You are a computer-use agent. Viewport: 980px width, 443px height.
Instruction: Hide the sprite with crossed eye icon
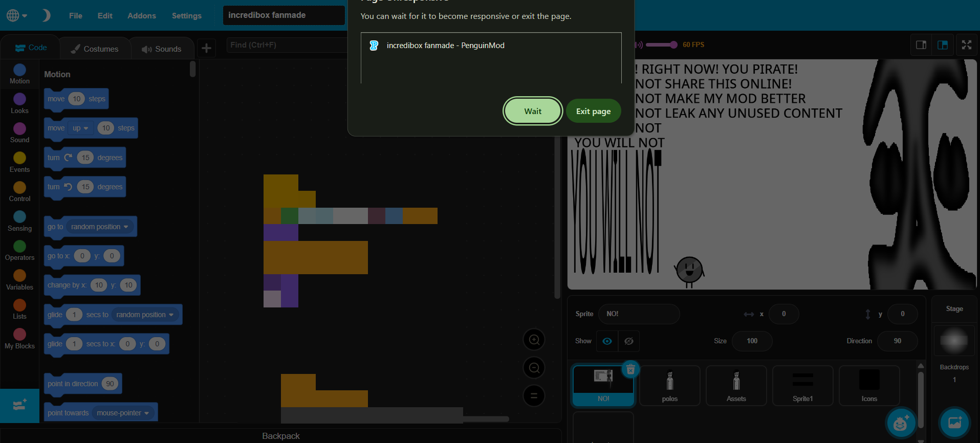pyautogui.click(x=629, y=341)
